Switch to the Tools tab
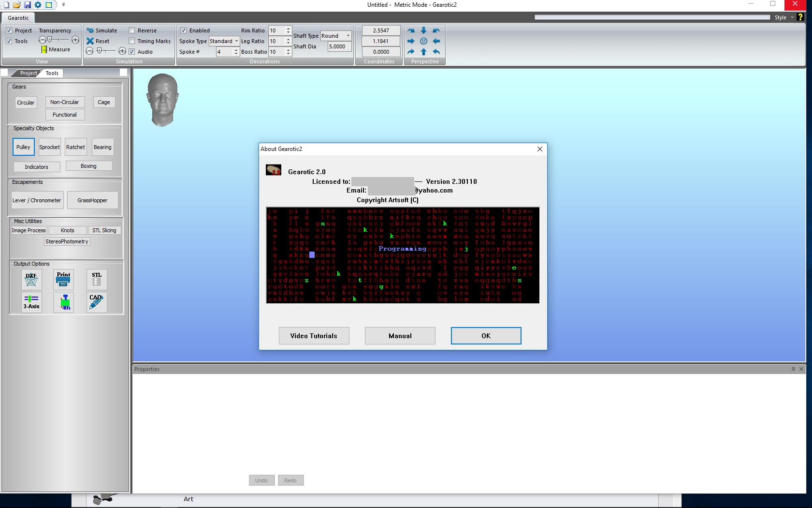This screenshot has height=508, width=812. pos(52,73)
